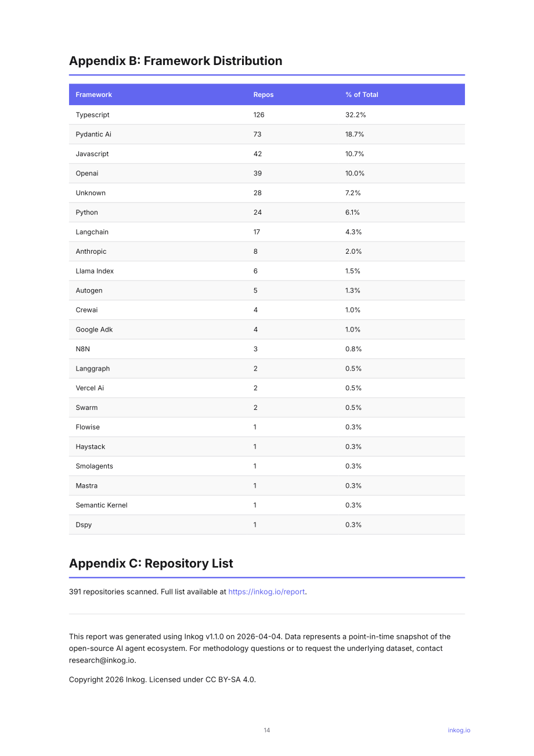The height and width of the screenshot is (756, 534).
Task: Click the 32.2% percentage value
Action: (356, 115)
